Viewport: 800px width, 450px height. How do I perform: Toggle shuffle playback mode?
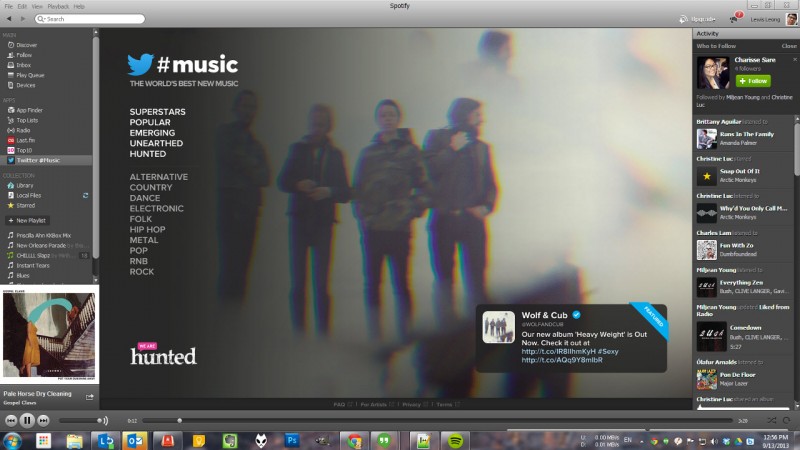(771, 420)
